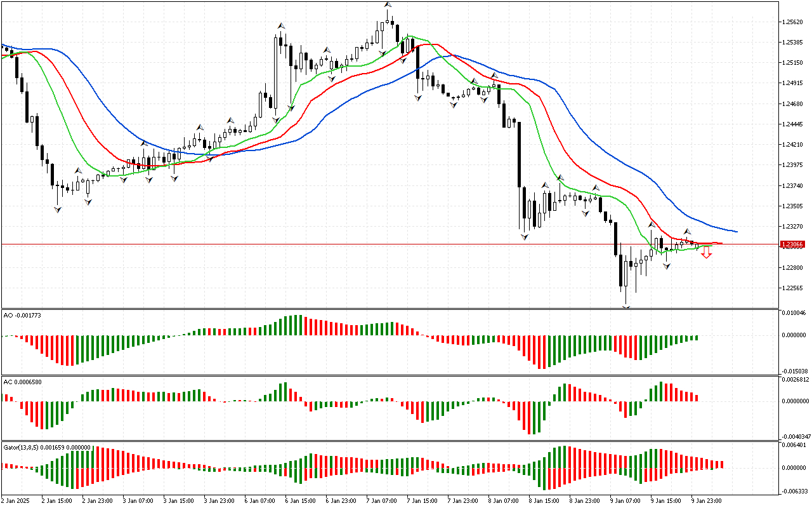Click the Gator(13,8,5) indicator label
This screenshot has height=508, width=812.
pos(47,447)
